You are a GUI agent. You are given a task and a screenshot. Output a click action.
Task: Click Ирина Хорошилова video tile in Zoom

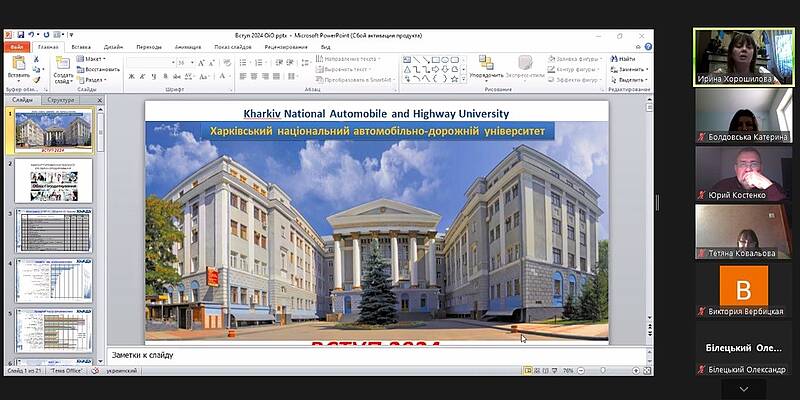tap(744, 57)
